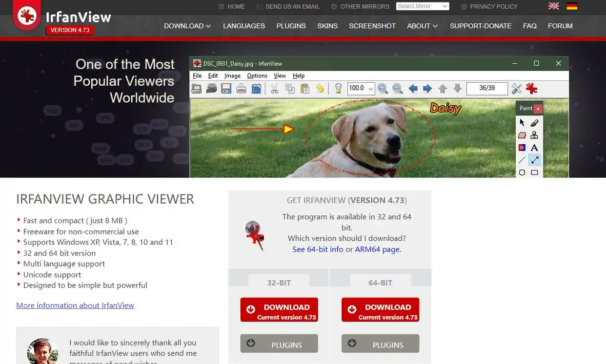This screenshot has height=364, width=606.
Task: Click the blue Previous image arrow in screenshot
Action: 413,88
